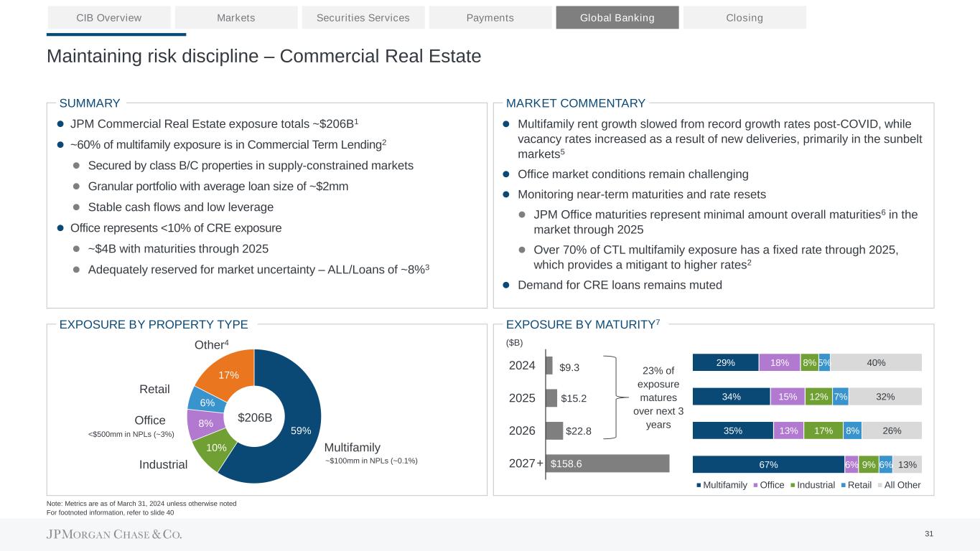
Task: Click "Monitoring near-term maturities and rate resets" bullet
Action: point(642,194)
